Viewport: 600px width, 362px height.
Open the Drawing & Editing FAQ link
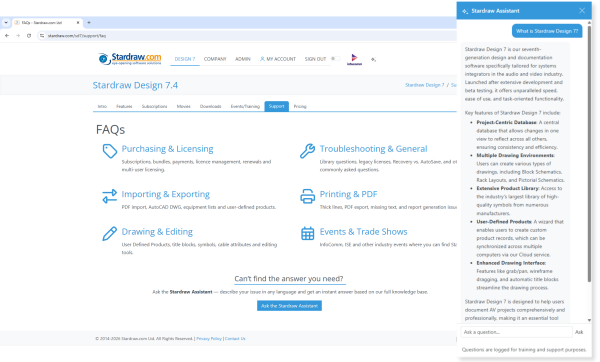click(157, 232)
